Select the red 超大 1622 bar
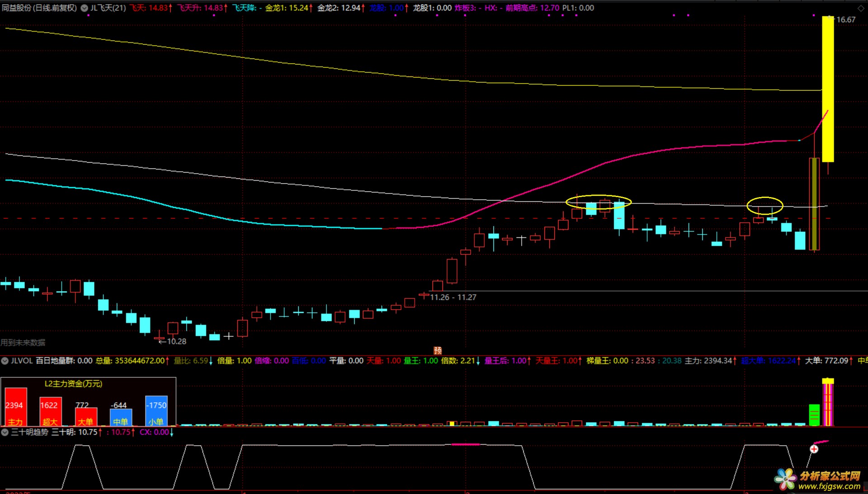 tap(51, 411)
